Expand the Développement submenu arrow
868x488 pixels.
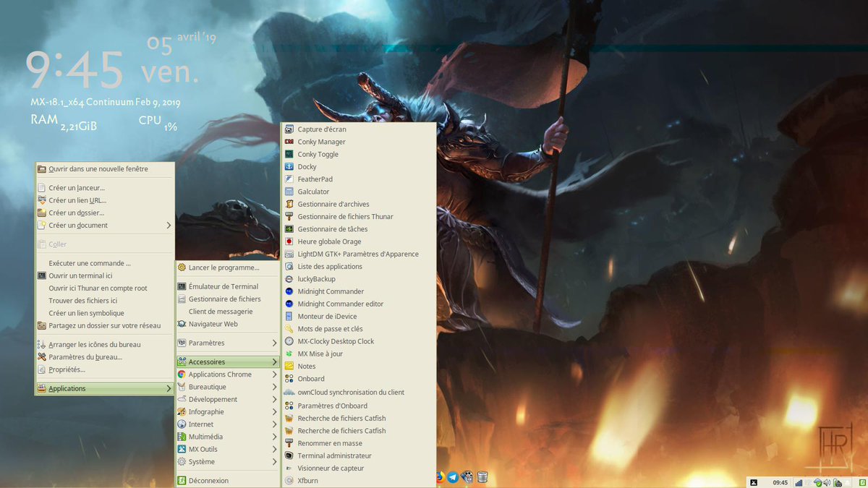pyautogui.click(x=274, y=399)
